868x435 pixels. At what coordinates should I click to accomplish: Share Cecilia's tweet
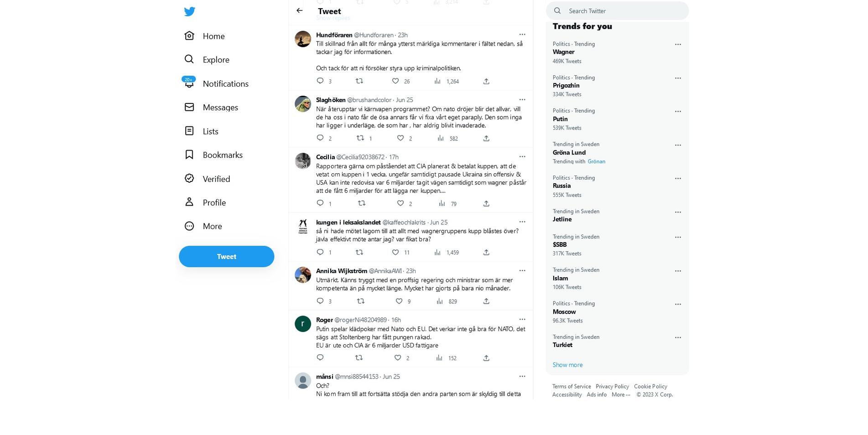486,203
